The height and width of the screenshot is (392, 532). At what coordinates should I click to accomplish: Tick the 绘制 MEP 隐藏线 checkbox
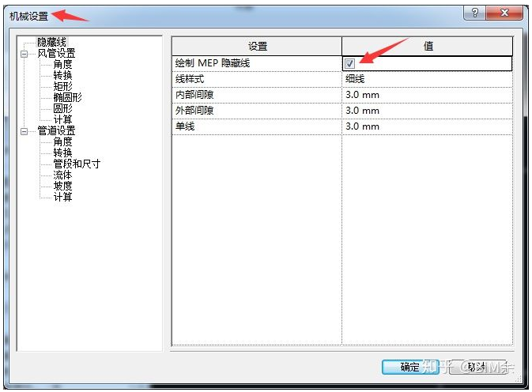(349, 63)
